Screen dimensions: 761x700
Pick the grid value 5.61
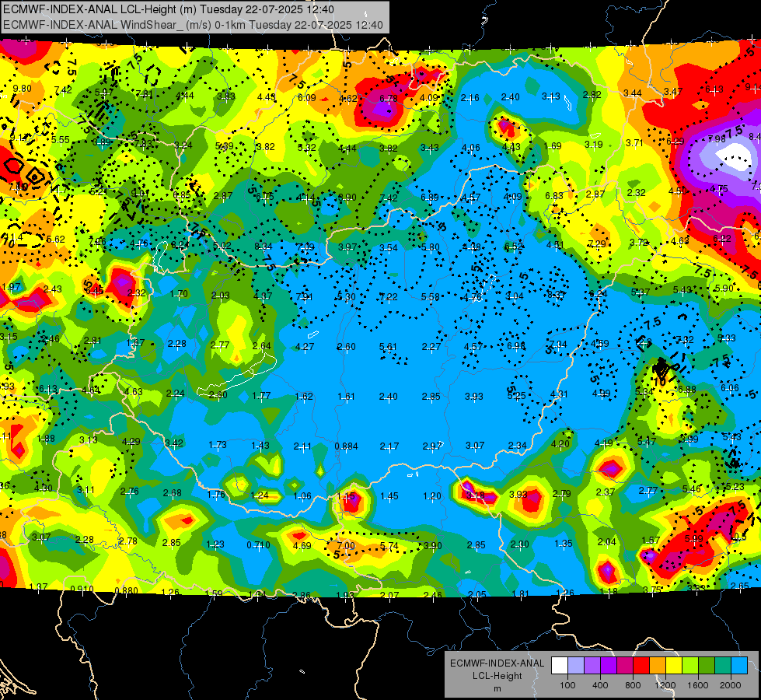pyautogui.click(x=387, y=346)
